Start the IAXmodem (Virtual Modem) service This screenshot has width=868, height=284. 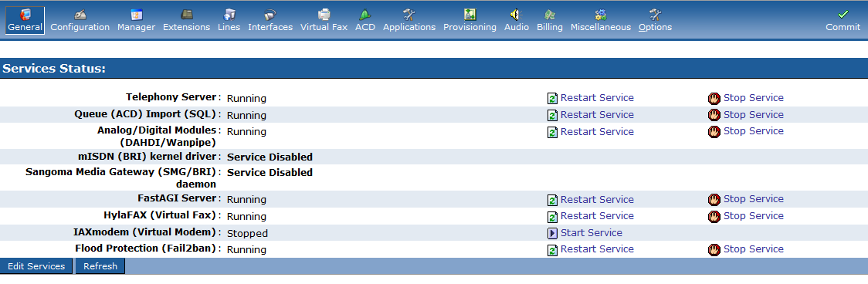coord(592,233)
